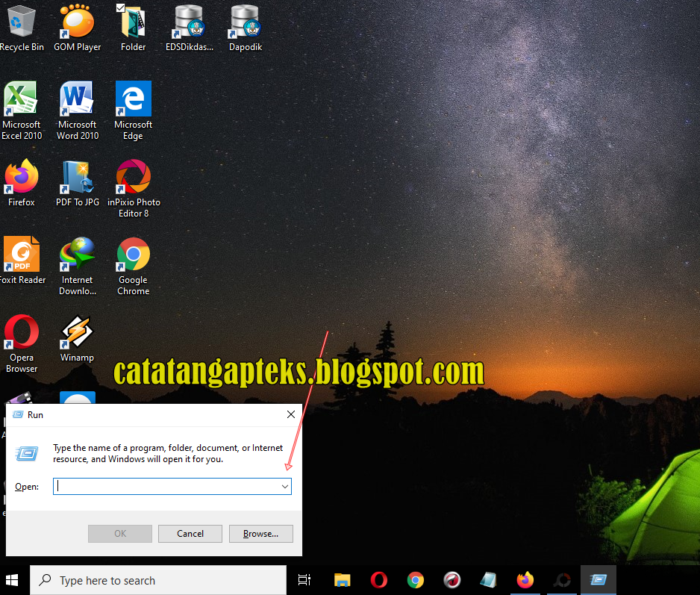The height and width of the screenshot is (595, 700).
Task: Start Foxit Reader
Action: tap(22, 254)
